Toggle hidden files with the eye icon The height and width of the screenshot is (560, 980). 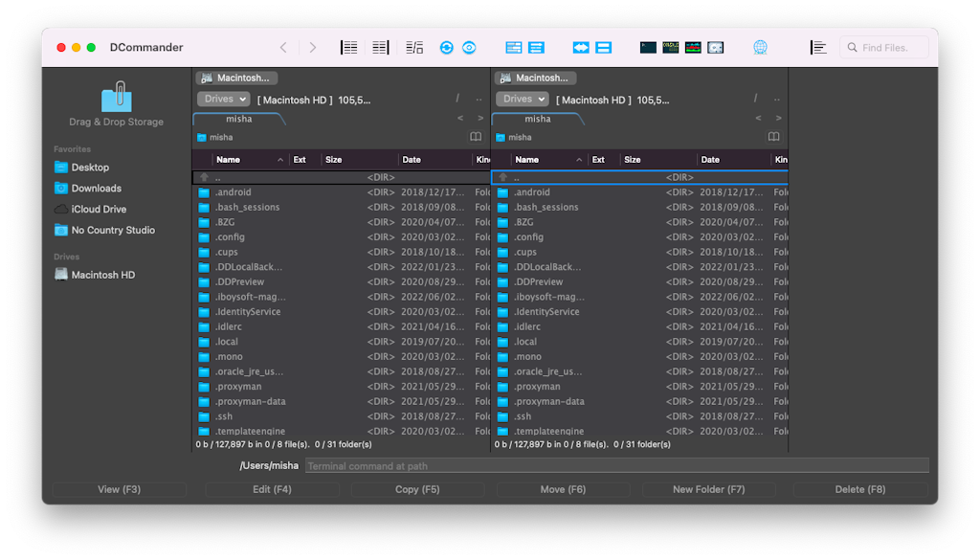[469, 46]
